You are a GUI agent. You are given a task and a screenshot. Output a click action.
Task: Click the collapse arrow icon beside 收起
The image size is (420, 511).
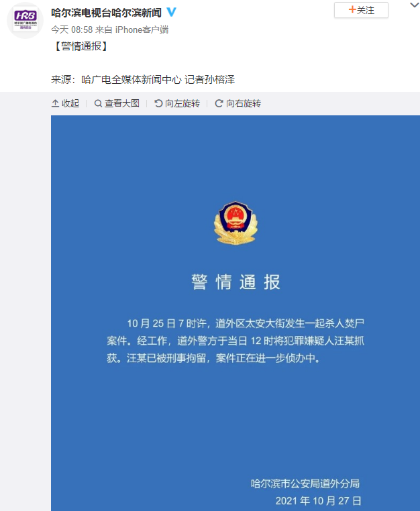coord(56,103)
